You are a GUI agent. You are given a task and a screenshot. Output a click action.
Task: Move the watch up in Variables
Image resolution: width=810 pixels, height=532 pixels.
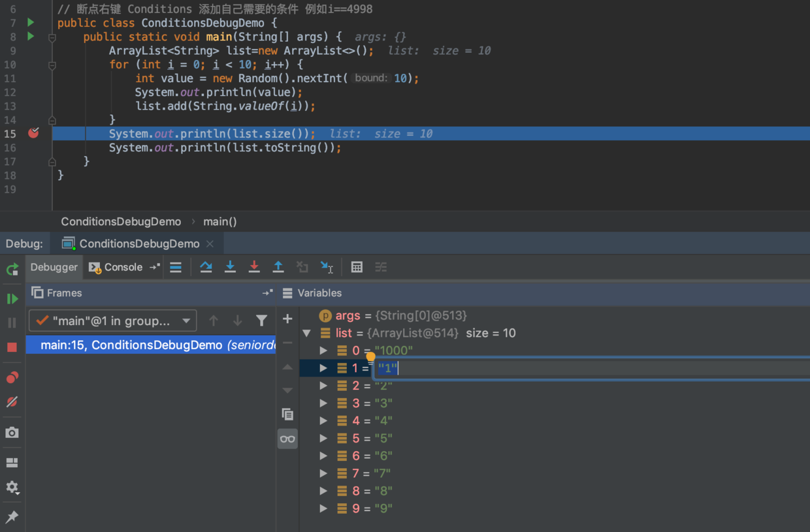pyautogui.click(x=287, y=367)
